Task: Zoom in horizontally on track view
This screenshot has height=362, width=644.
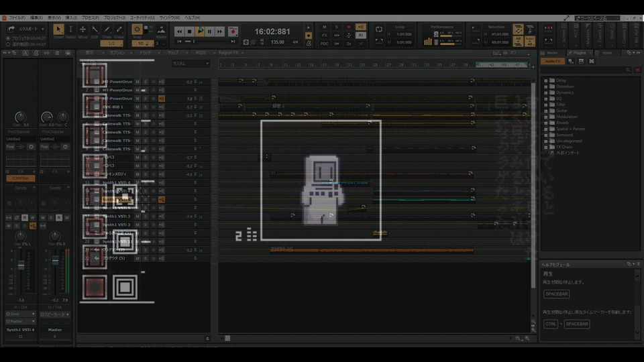Action: (x=527, y=338)
